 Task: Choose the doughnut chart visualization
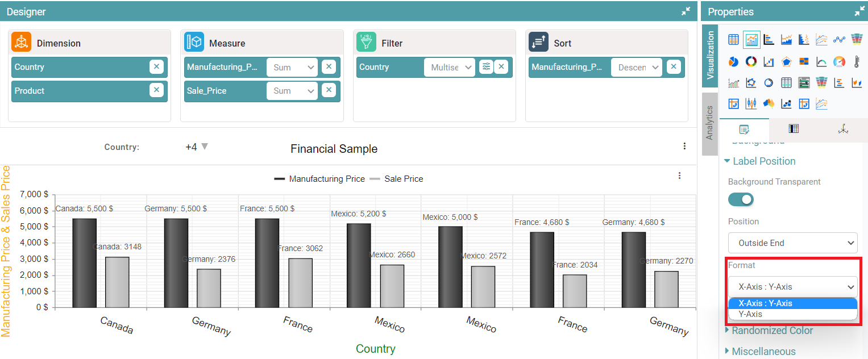click(x=751, y=61)
